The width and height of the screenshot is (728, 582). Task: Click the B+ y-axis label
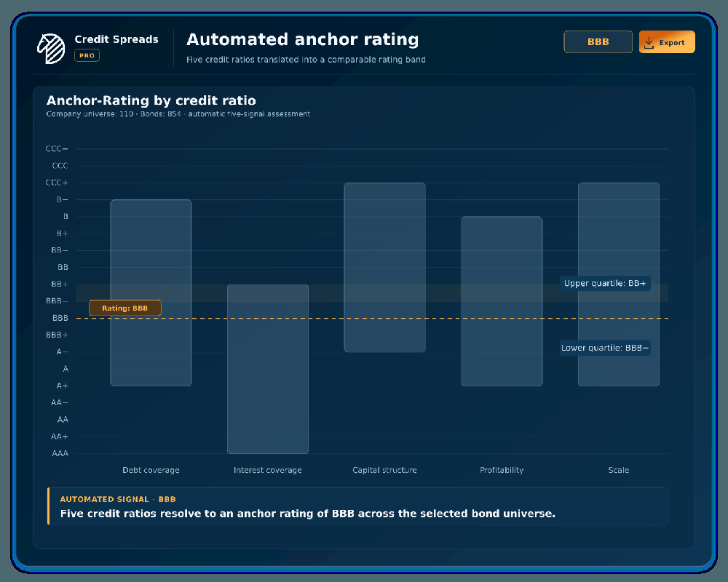(x=62, y=234)
